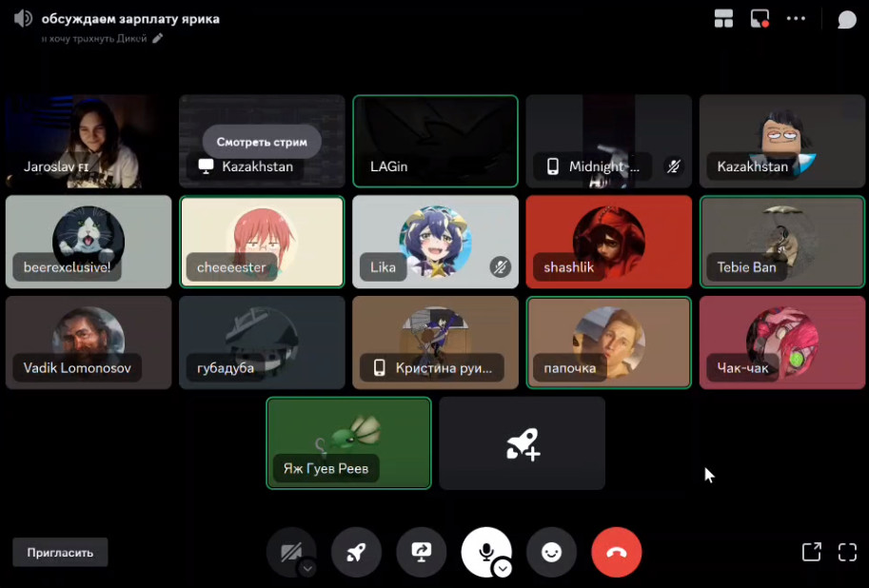Select the Kazakhstan tile with blocky avatar
Image resolution: width=869 pixels, height=588 pixels.
coord(782,142)
